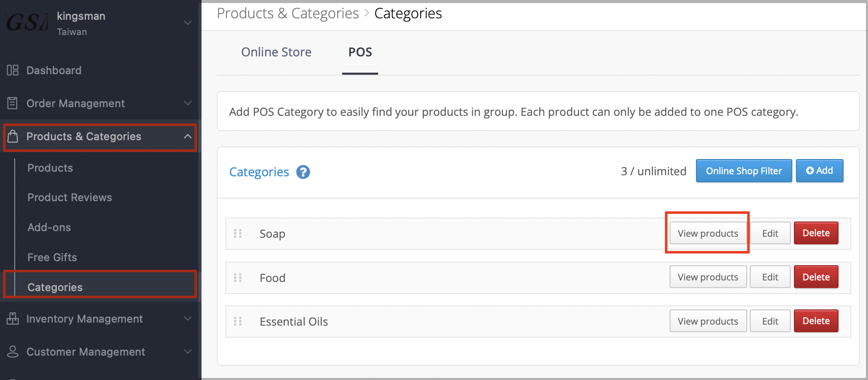868x380 pixels.
Task: Open the Categories help question mark icon
Action: [x=303, y=172]
